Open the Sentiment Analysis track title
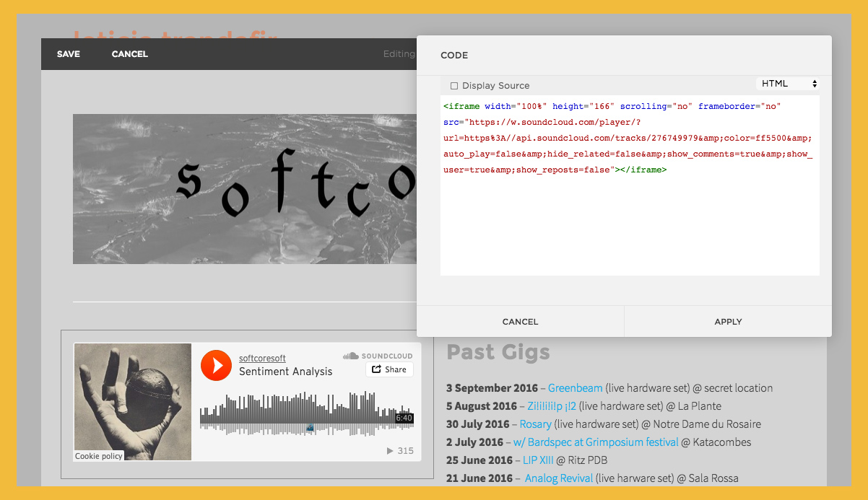Viewport: 868px width, 500px height. [285, 372]
